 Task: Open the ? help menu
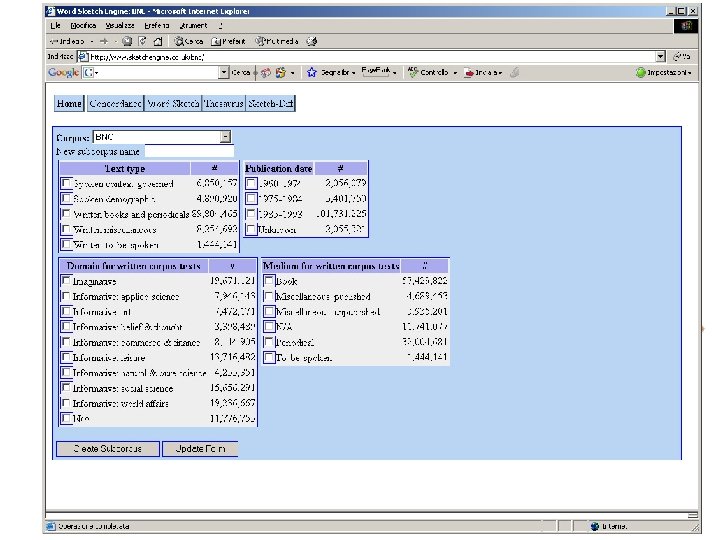tap(221, 26)
